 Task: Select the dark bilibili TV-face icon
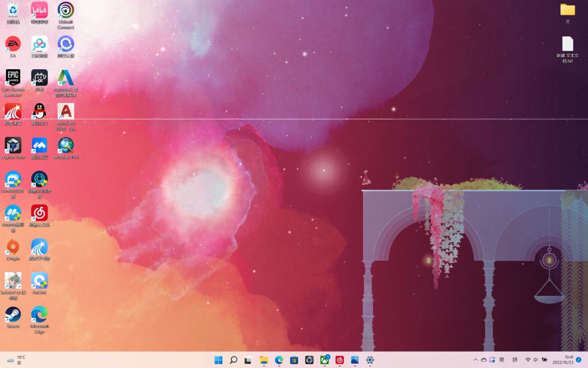[39, 80]
